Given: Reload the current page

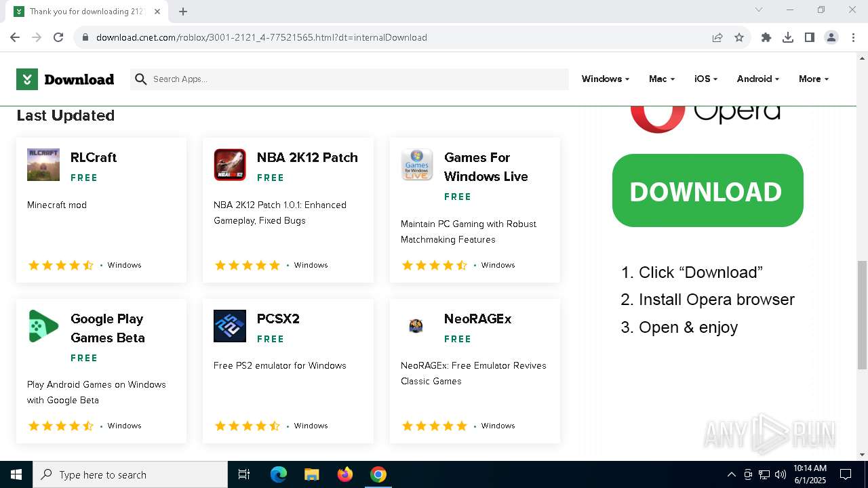Looking at the screenshot, I should (x=58, y=37).
